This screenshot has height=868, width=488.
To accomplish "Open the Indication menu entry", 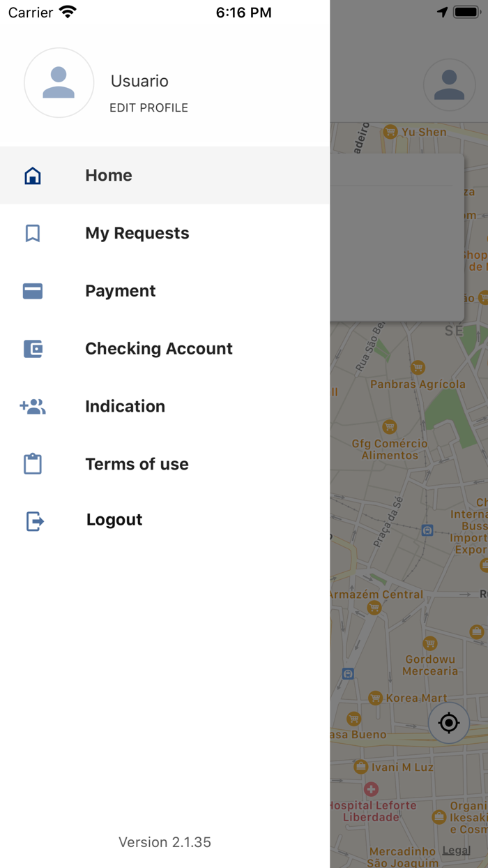I will click(165, 407).
